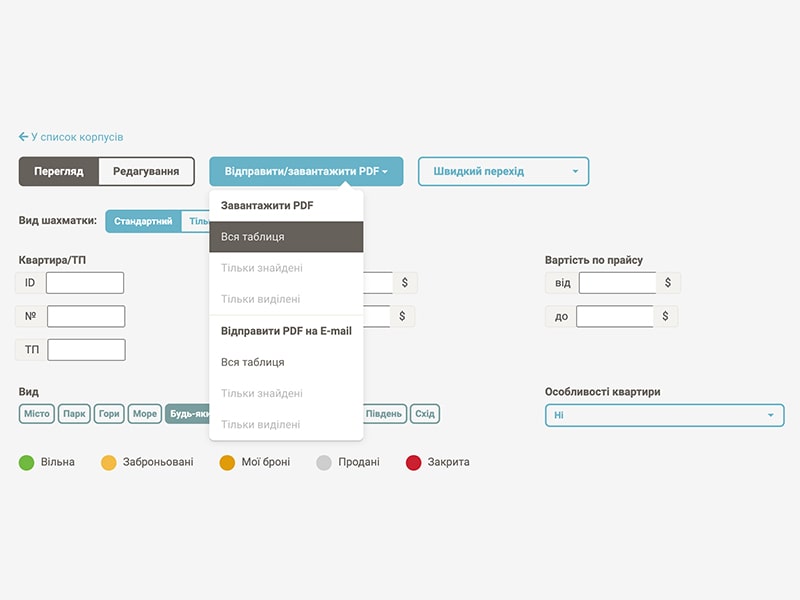
Task: Click the Вартість по прайсу label
Action: 594,260
